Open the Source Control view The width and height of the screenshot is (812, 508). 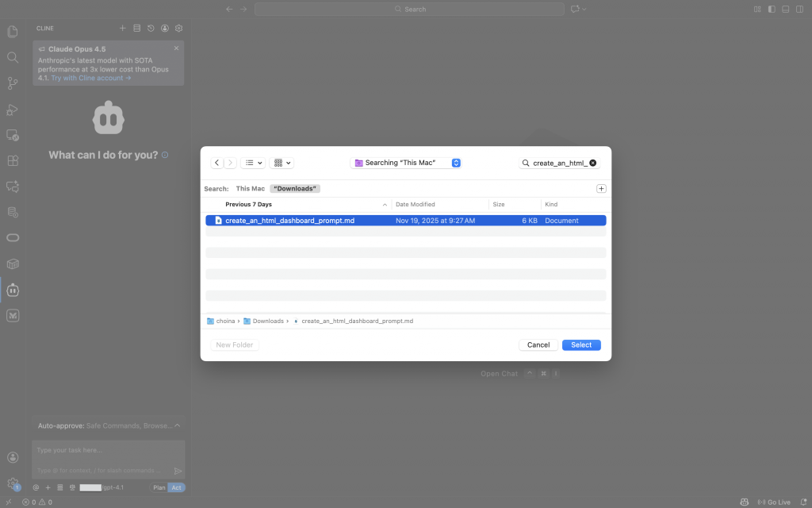[x=12, y=83]
